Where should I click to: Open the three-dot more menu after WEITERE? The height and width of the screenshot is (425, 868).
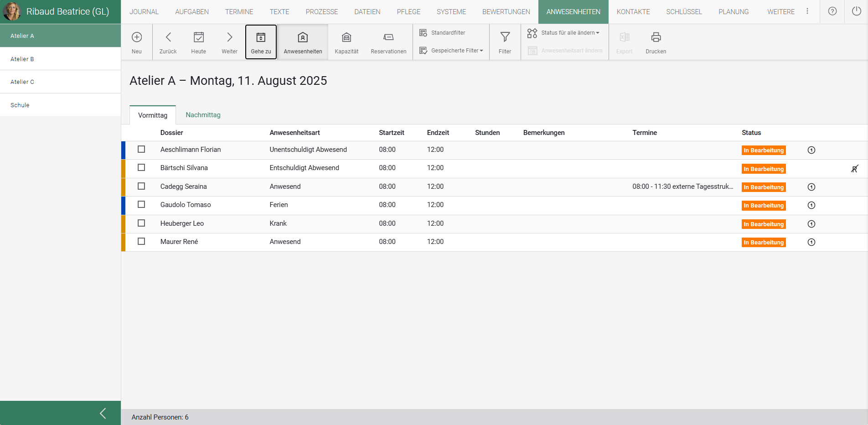click(x=807, y=11)
